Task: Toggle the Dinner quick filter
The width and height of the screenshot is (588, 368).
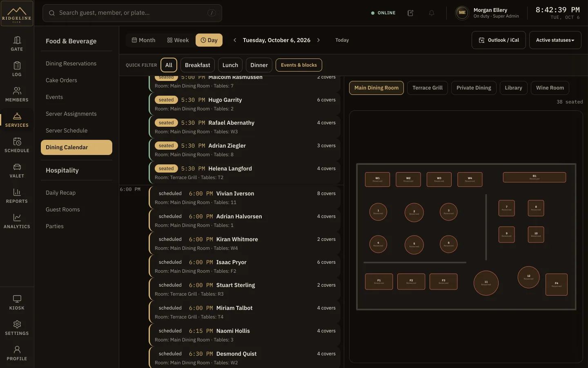Action: click(259, 65)
